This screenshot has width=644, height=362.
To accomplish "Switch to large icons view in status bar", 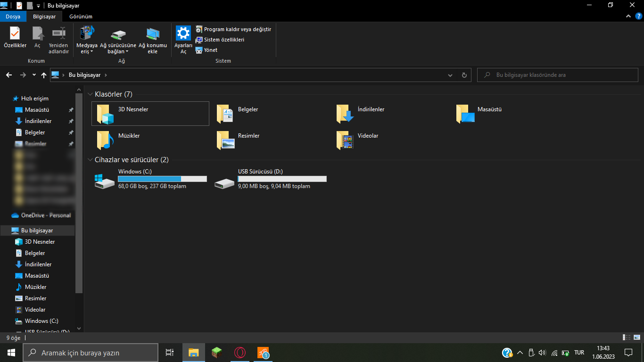I will (x=637, y=337).
